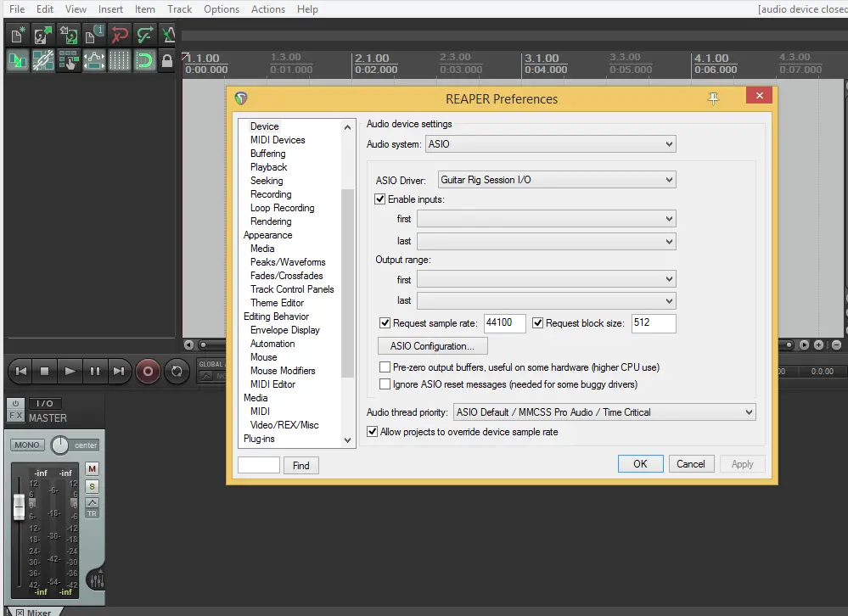The height and width of the screenshot is (616, 848).
Task: Open the Track menu
Action: tap(180, 9)
